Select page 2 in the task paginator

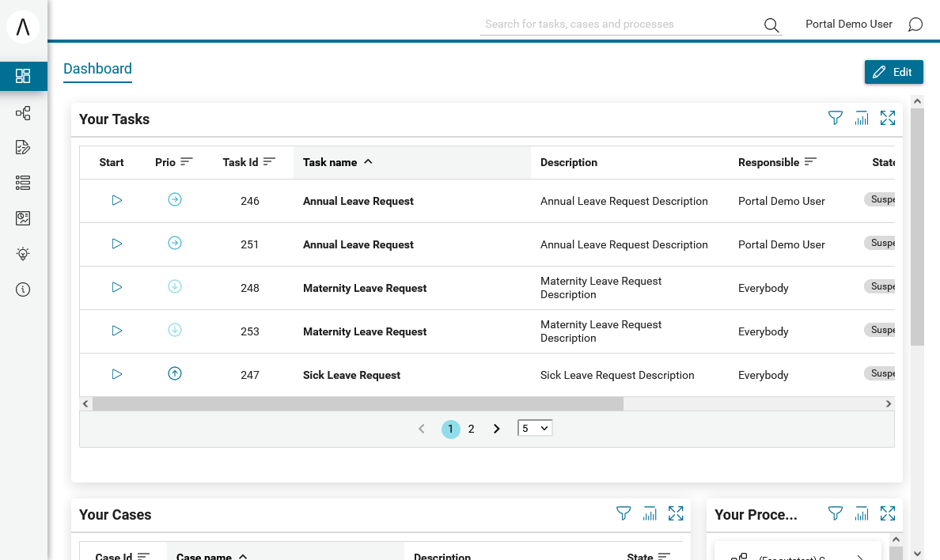[472, 429]
